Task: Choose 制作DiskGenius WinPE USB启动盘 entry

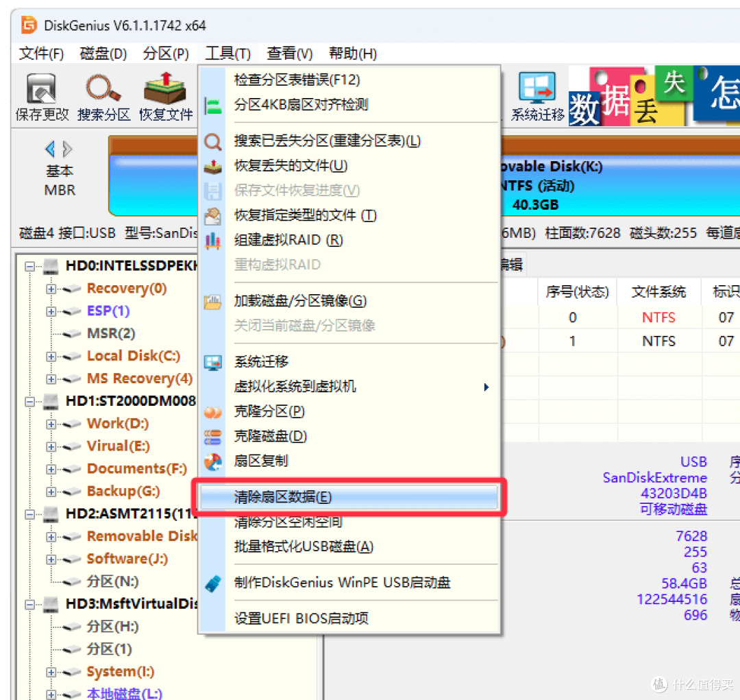Action: [x=349, y=582]
